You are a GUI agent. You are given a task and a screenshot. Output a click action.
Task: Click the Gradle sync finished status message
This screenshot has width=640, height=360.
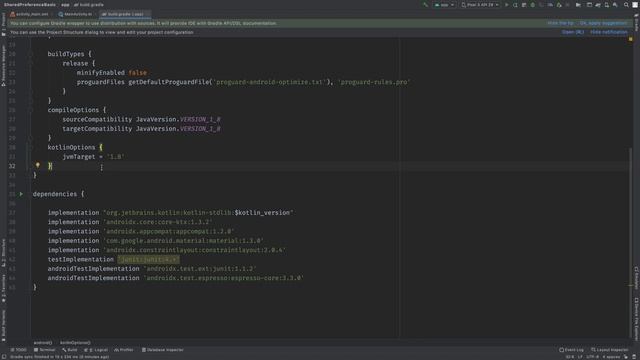pos(60,357)
